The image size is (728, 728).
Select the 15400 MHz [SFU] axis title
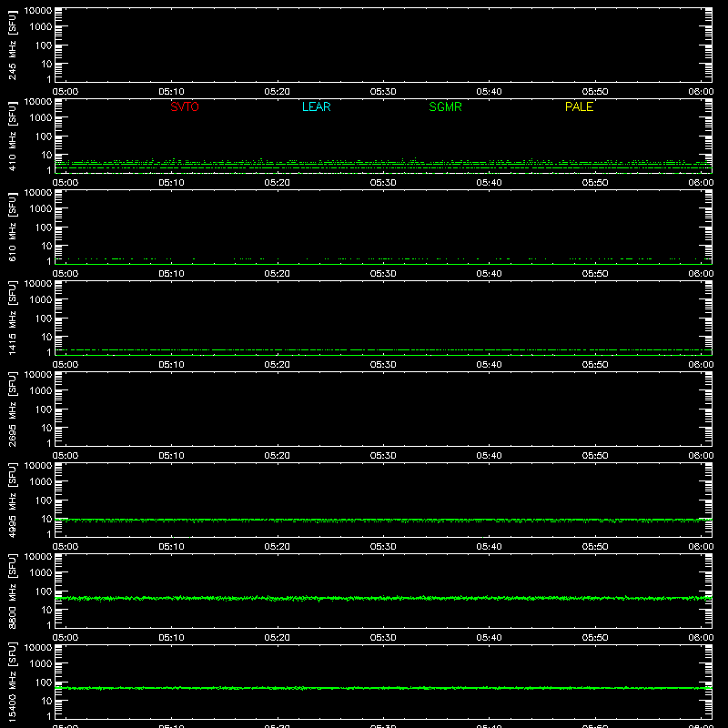point(12,682)
